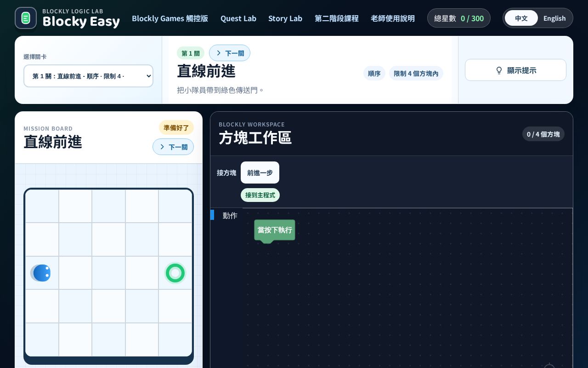Viewport: 588px width, 368px height.
Task: Open the Blockly Games 觸控版 page
Action: (170, 18)
